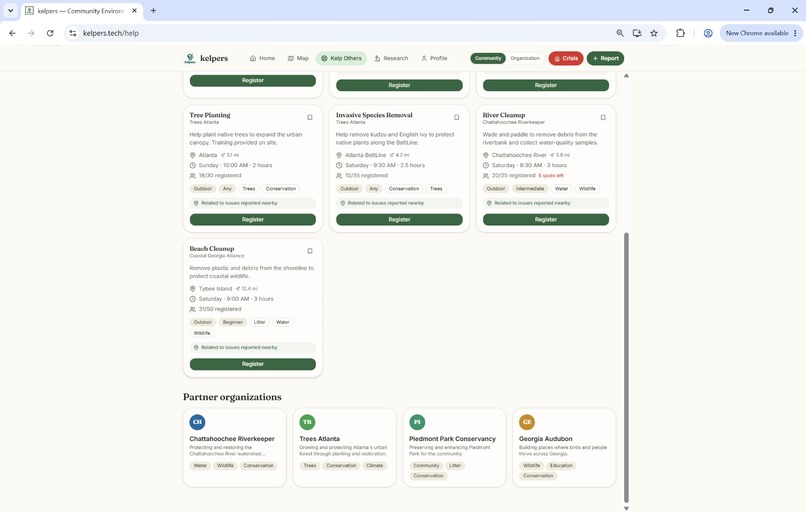The height and width of the screenshot is (512, 806).
Task: Register for Invasive Species Removal event
Action: pyautogui.click(x=399, y=220)
